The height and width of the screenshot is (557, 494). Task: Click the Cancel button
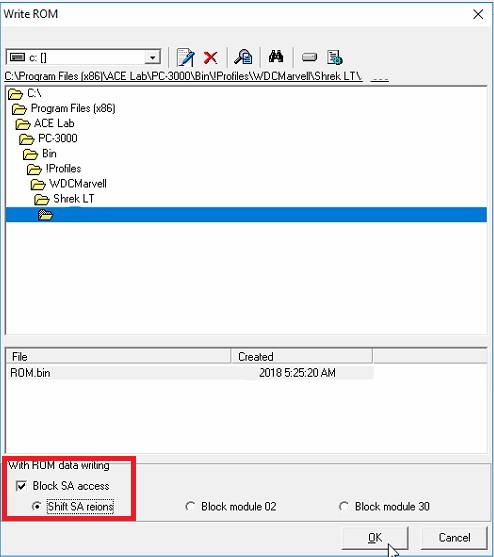click(x=454, y=537)
